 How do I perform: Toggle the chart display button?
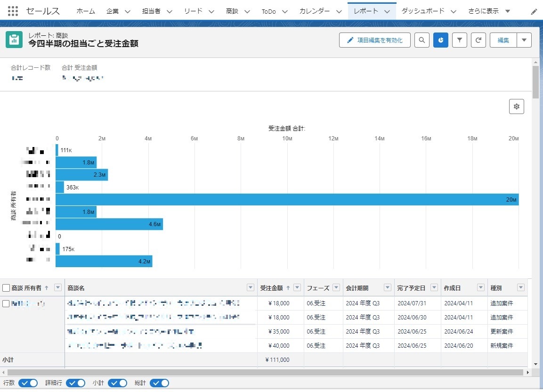pos(441,40)
